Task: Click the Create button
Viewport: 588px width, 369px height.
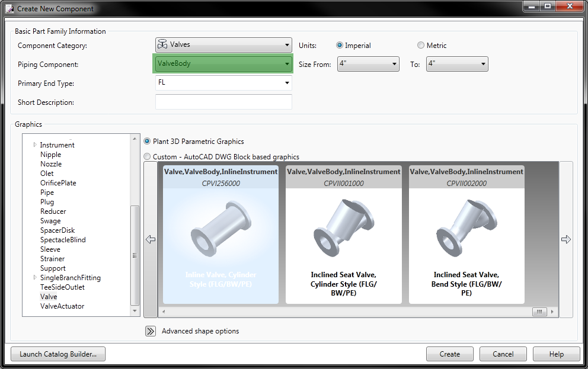Action: 449,354
